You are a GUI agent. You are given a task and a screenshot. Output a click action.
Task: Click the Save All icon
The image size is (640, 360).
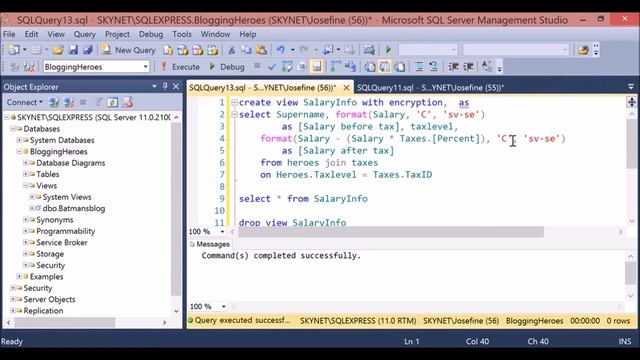[x=87, y=50]
